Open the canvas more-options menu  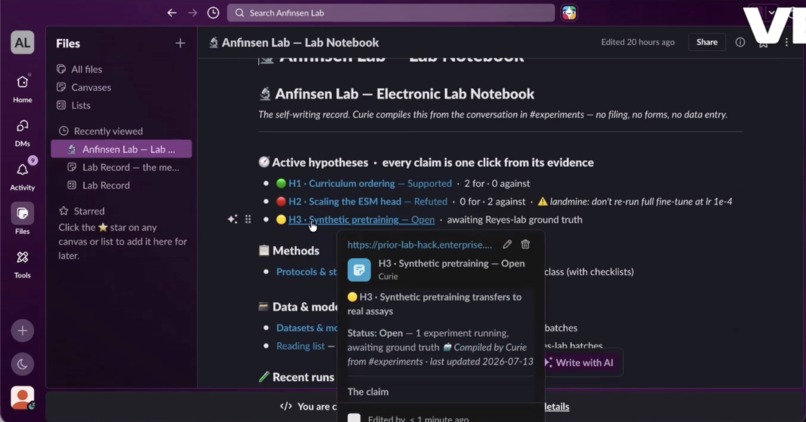pos(786,43)
